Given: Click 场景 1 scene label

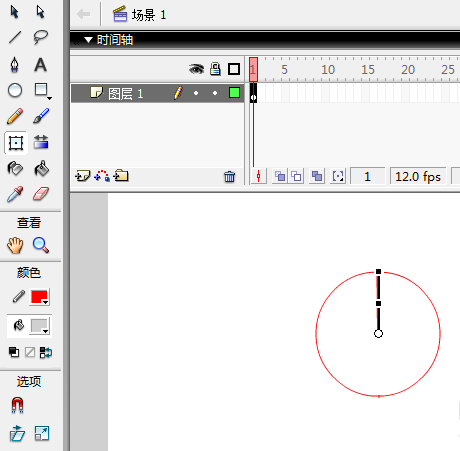Looking at the screenshot, I should 149,15.
